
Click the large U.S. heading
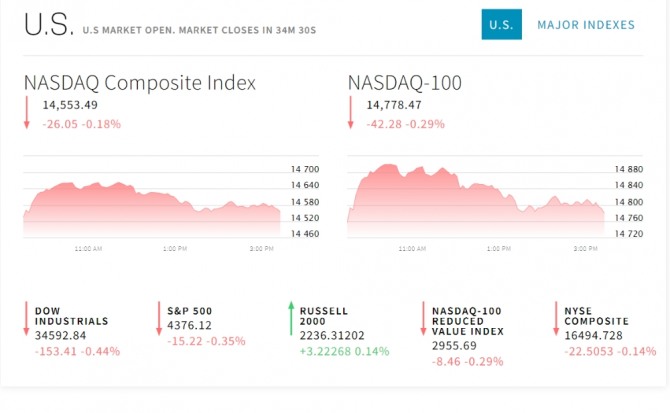tap(47, 27)
